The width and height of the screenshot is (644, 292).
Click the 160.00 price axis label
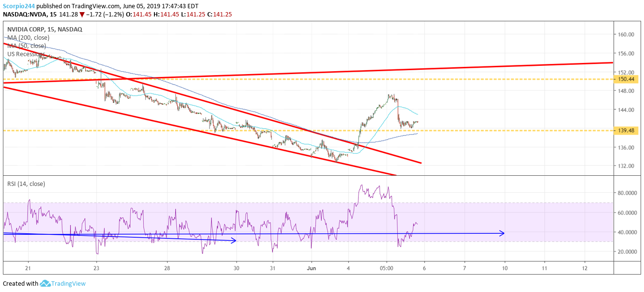(x=626, y=34)
